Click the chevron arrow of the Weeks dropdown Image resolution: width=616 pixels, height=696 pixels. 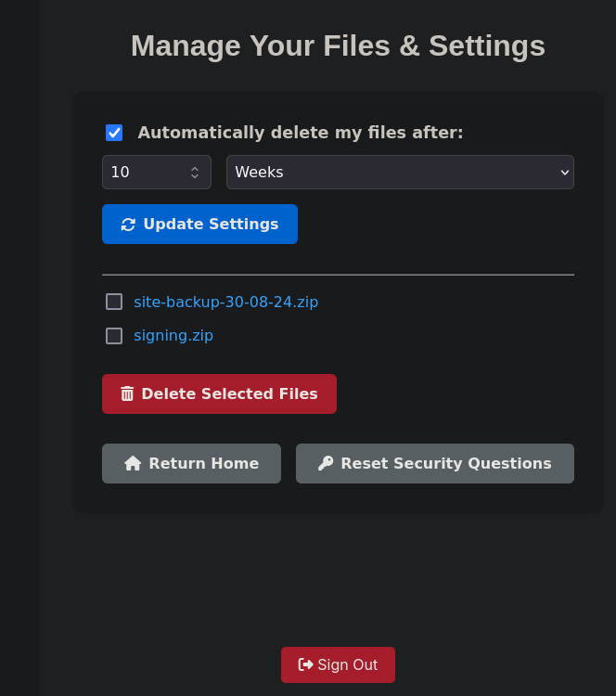tap(565, 173)
